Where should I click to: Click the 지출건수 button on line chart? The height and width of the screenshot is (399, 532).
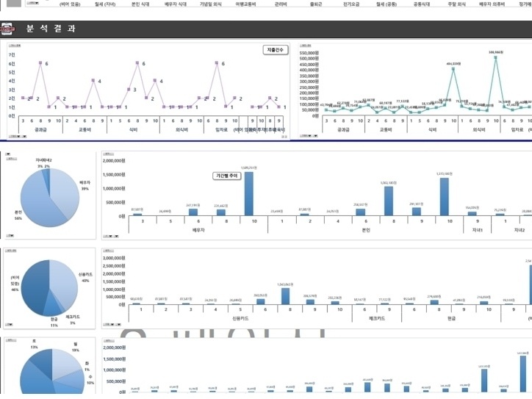pos(276,50)
